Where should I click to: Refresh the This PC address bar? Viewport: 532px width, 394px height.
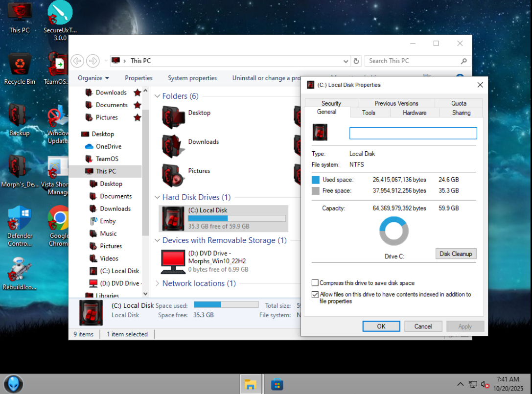click(356, 61)
